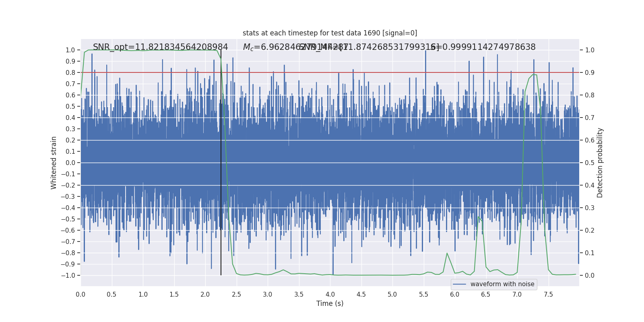Click the 'Time (s)' x-axis label
This screenshot has width=644, height=322.
pos(330,303)
